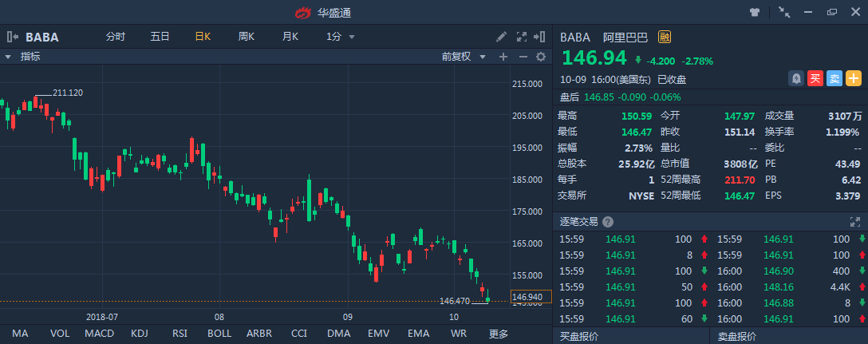The width and height of the screenshot is (868, 344).
Task: Click the 今开 value 147.97
Action: (x=740, y=116)
